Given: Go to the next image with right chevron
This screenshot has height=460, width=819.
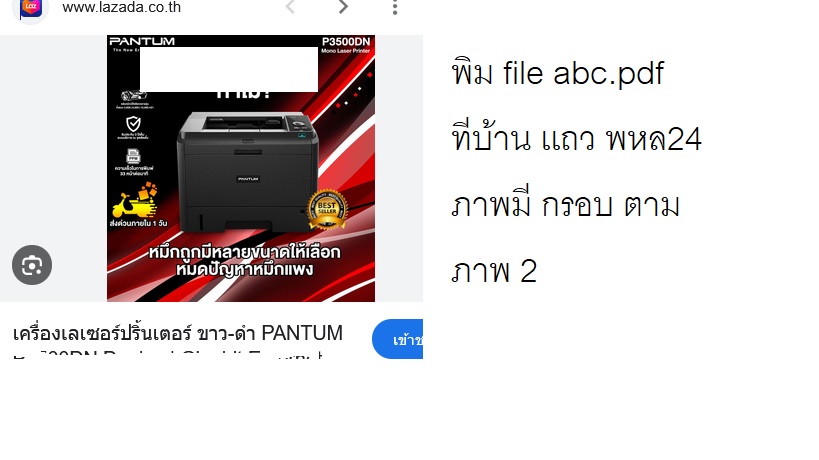Looking at the screenshot, I should pos(343,7).
